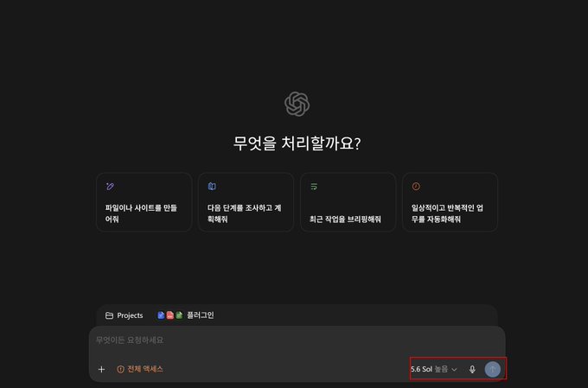This screenshot has height=388, width=588.
Task: Select the 파일이나 사이트를 만들어줘 suggestion card
Action: (144, 202)
